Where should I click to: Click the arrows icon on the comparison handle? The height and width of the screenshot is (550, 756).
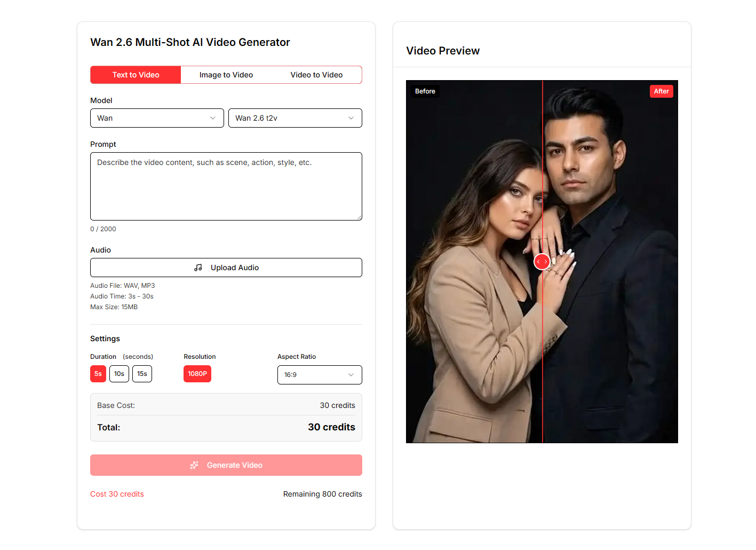[542, 262]
